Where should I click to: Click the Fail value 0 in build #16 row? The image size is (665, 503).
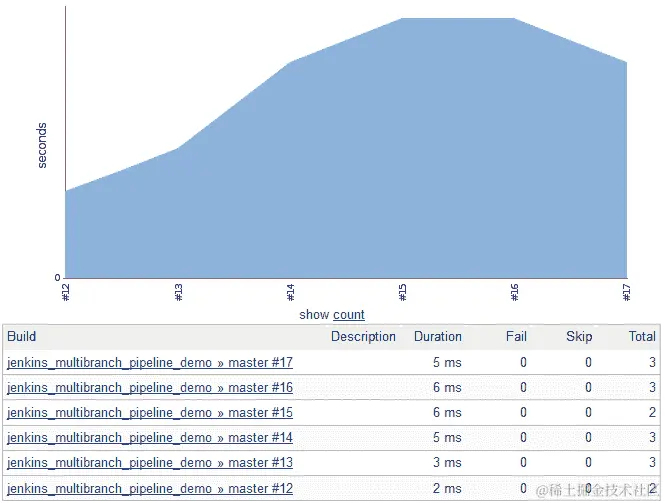523,388
